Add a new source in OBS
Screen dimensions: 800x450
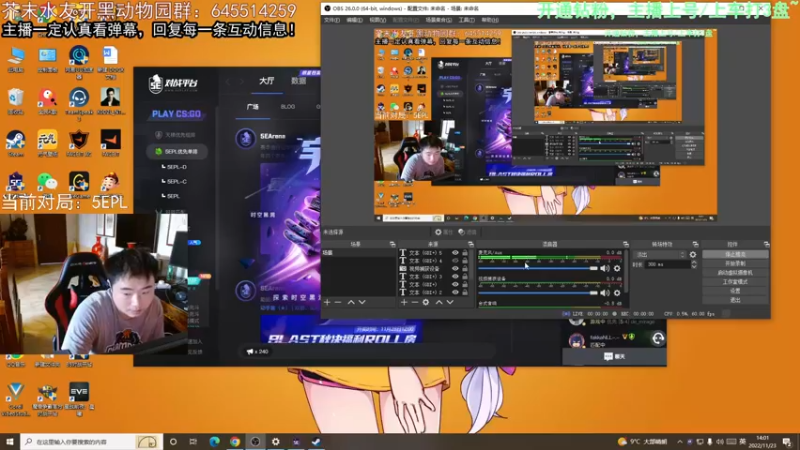point(404,303)
